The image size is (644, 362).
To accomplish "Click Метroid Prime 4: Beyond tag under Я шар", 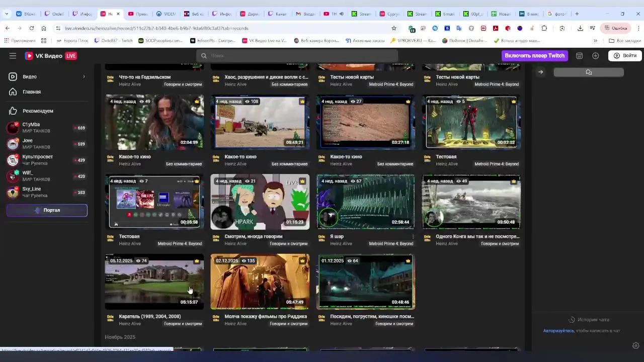I will click(391, 244).
